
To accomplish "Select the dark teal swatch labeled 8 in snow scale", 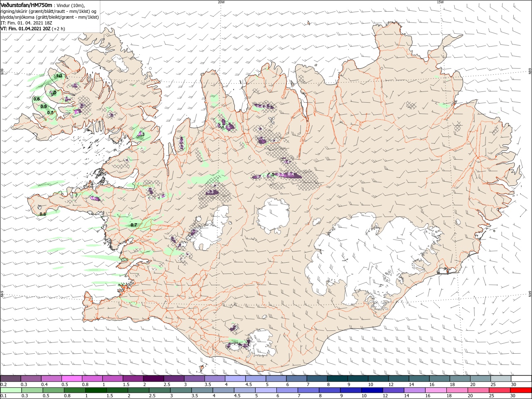I will coord(337,379).
